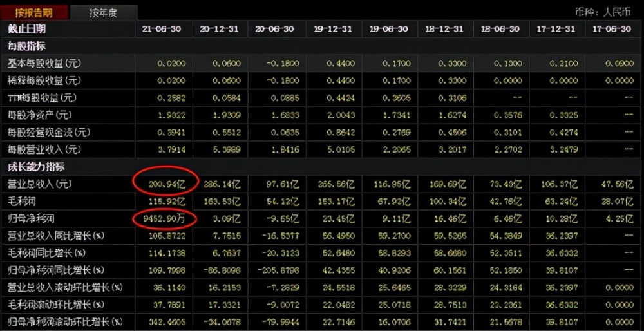Click the circled 200.94亿 revenue value

(167, 185)
